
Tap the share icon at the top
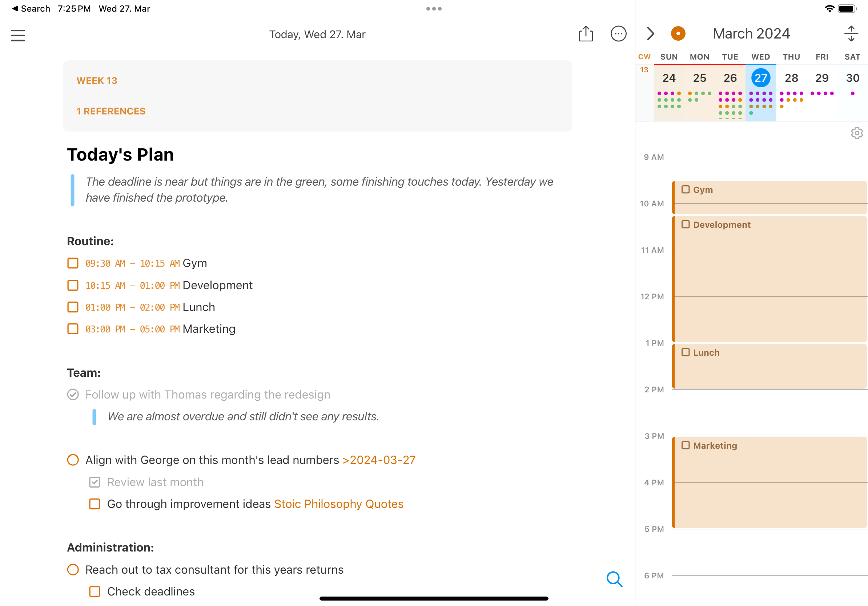click(x=585, y=34)
